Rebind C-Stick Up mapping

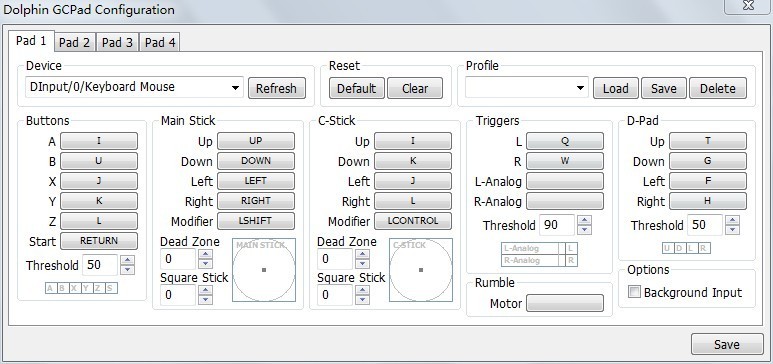click(413, 141)
